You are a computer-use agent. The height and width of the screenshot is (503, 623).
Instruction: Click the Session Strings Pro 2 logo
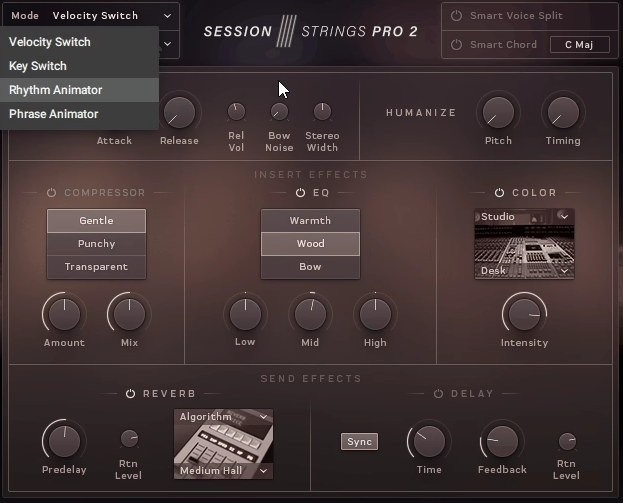pos(310,31)
